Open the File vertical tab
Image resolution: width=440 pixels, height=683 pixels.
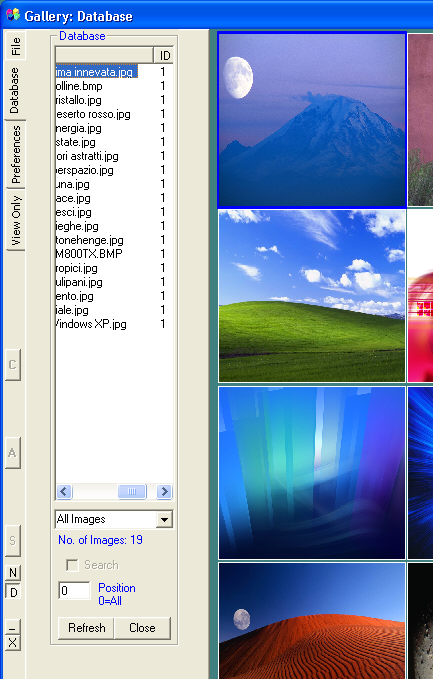click(16, 46)
